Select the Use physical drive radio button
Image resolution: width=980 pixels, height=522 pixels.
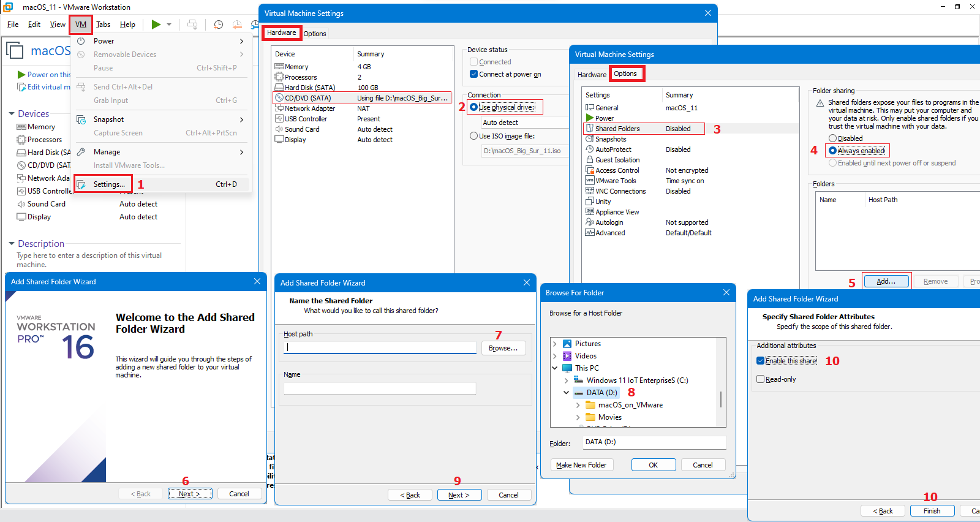[x=473, y=107]
